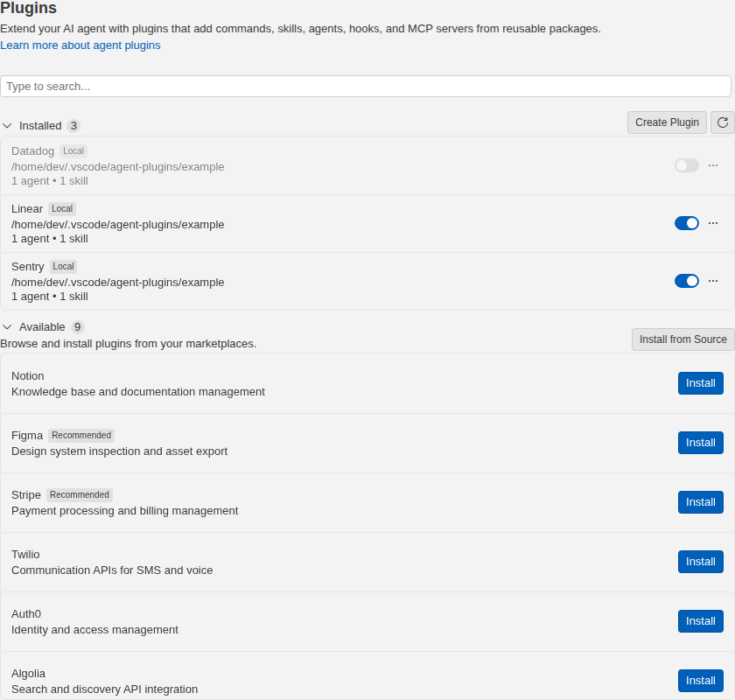
Task: Click the Local badge next to Sentry
Action: click(x=63, y=266)
